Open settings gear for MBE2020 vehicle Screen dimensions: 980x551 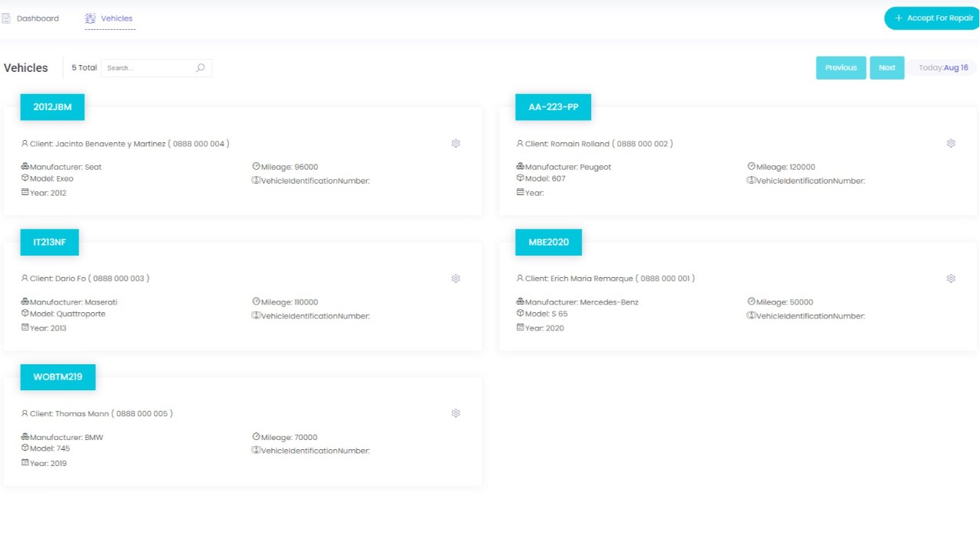click(951, 279)
